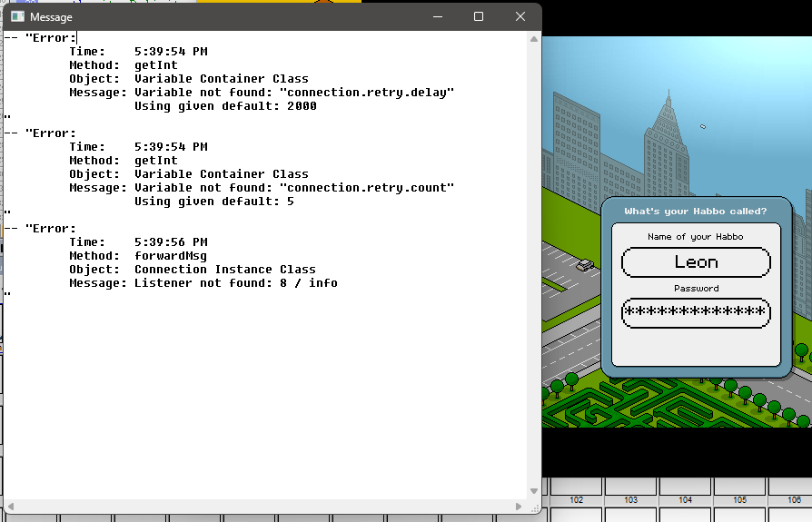This screenshot has height=522, width=812.
Task: Click frame number 103 in the timeline
Action: 630,500
